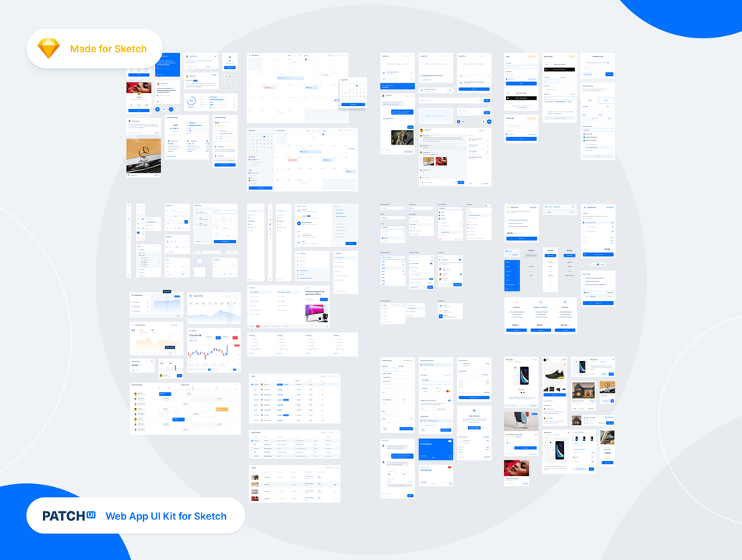Click the blue Sign in button on Login card
The width and height of the screenshot is (742, 560).
click(521, 83)
